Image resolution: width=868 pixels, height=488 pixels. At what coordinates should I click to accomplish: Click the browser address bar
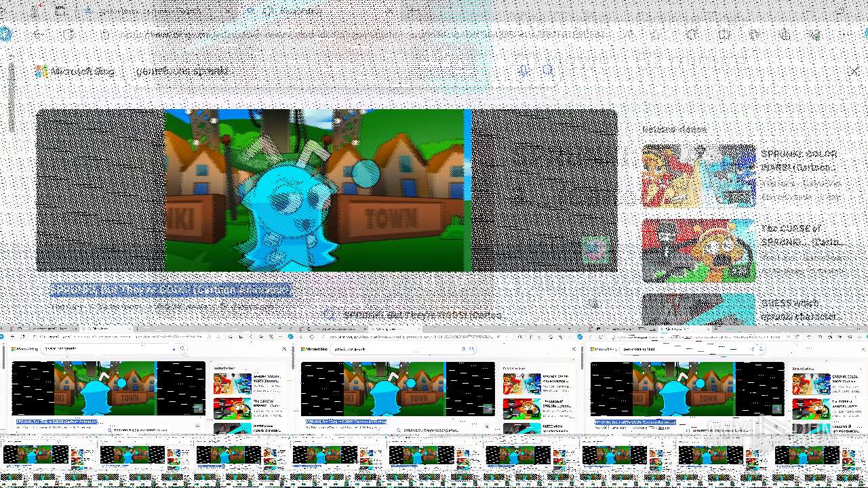366,34
